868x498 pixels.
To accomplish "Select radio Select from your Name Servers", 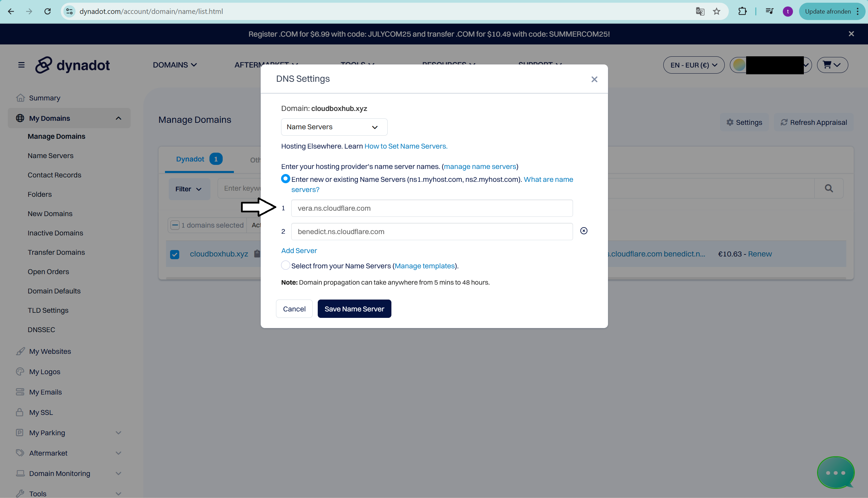I will pyautogui.click(x=285, y=265).
